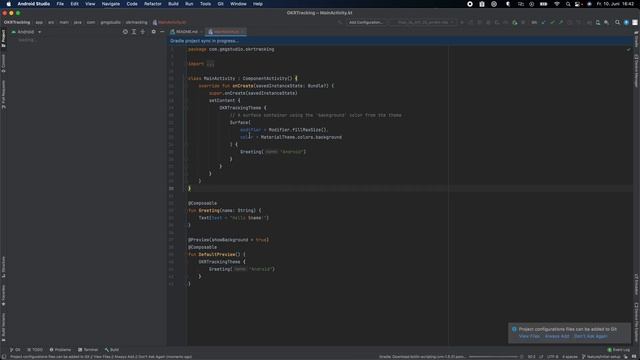
Task: Open the Navigate menu
Action: [111, 4]
